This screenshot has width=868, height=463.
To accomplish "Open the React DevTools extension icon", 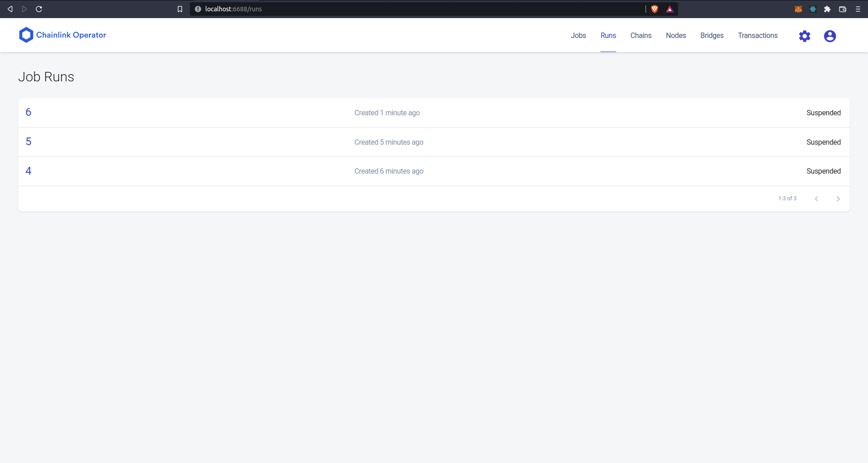I will click(x=813, y=9).
